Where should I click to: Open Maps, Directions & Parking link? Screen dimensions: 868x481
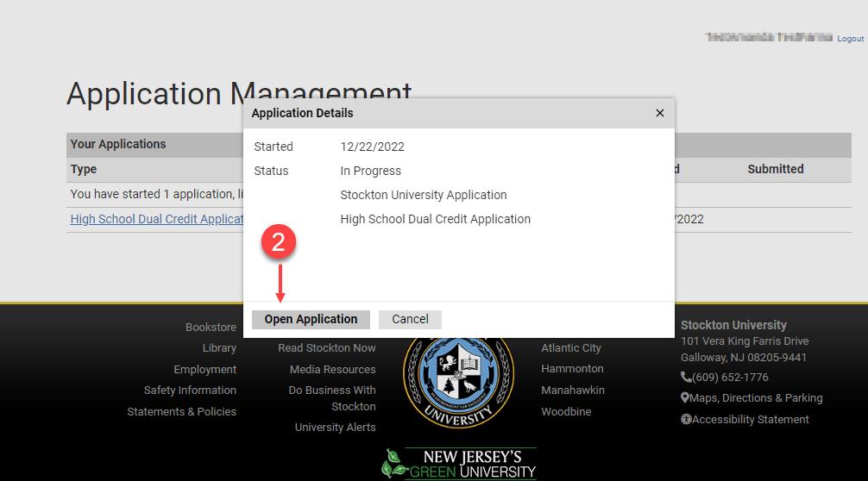click(x=756, y=398)
